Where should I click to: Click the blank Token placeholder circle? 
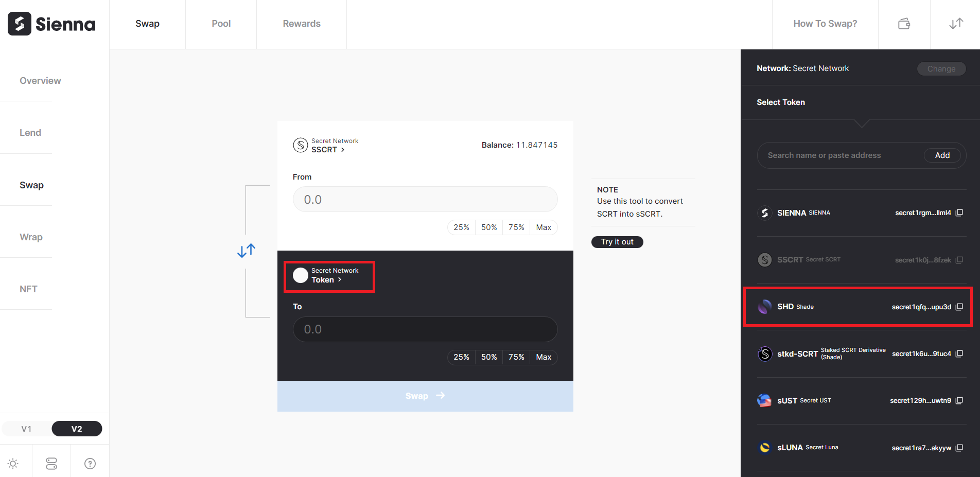(x=301, y=275)
